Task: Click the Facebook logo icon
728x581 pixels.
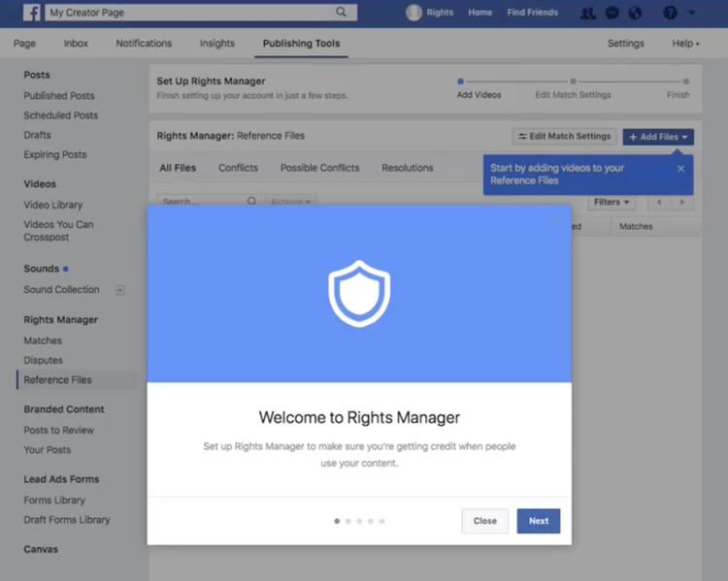Action: click(32, 13)
